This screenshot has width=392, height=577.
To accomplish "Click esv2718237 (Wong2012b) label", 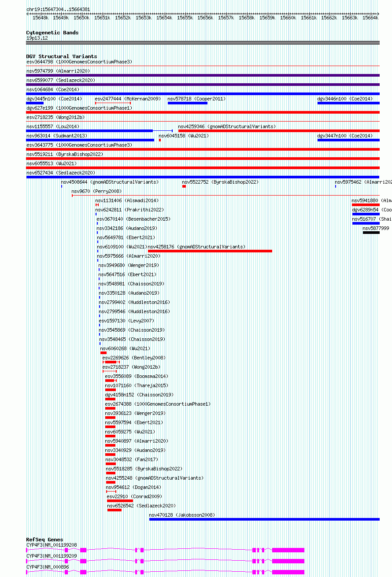I will pyautogui.click(x=132, y=367).
